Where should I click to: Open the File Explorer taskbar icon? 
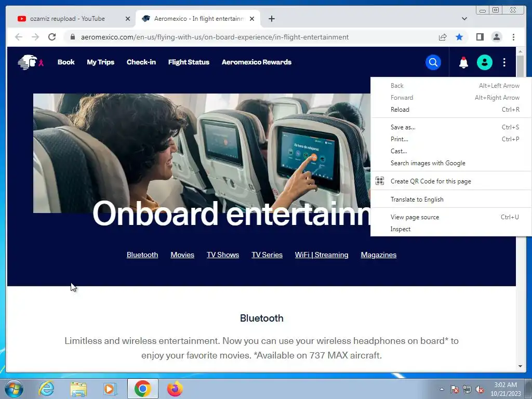(x=78, y=389)
